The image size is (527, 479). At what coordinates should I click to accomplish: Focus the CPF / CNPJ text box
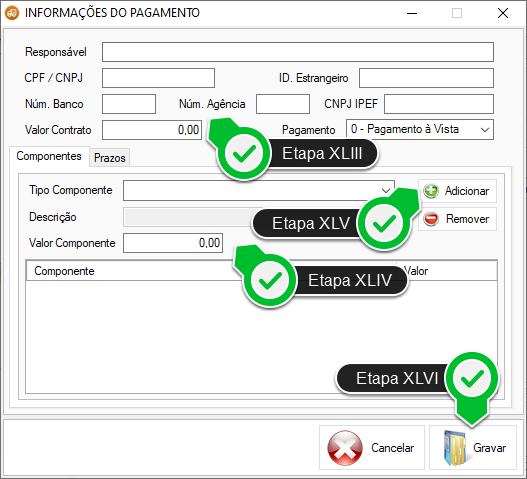158,78
